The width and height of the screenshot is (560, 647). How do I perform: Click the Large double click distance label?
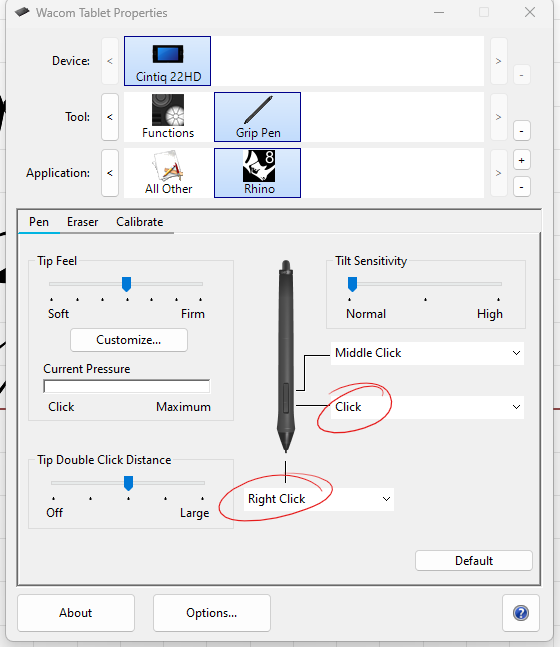[194, 513]
